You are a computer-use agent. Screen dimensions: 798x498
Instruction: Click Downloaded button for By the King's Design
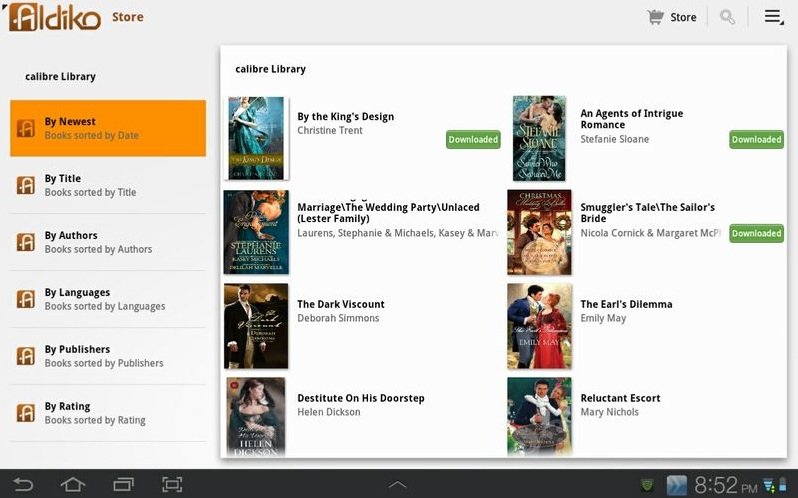click(x=473, y=139)
